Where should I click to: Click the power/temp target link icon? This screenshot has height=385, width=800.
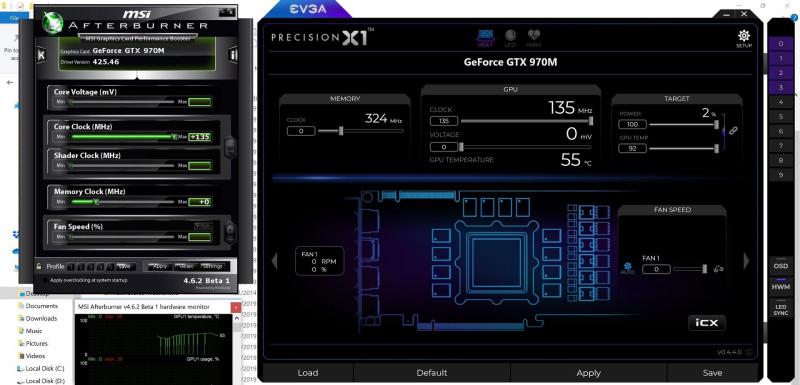(x=733, y=130)
